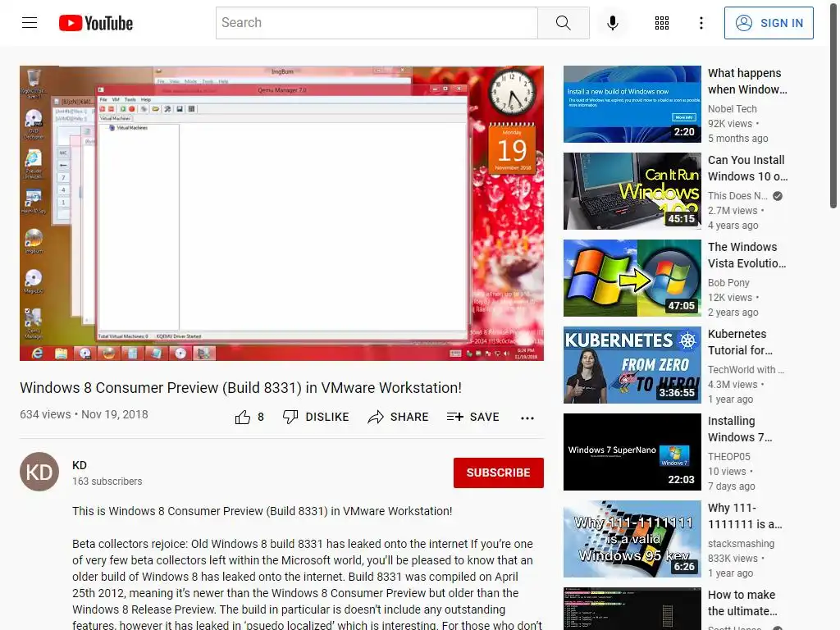Start voice search with microphone
This screenshot has width=840, height=630.
click(x=612, y=23)
